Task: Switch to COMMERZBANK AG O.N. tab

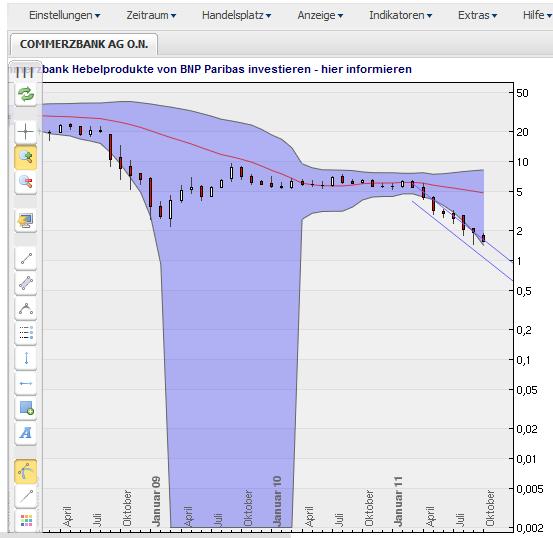Action: [x=84, y=44]
